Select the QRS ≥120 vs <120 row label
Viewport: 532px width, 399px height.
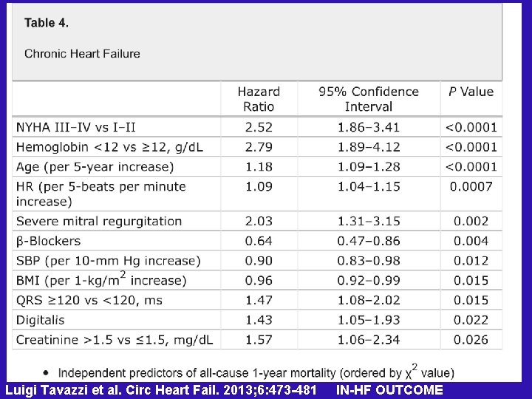point(89,300)
